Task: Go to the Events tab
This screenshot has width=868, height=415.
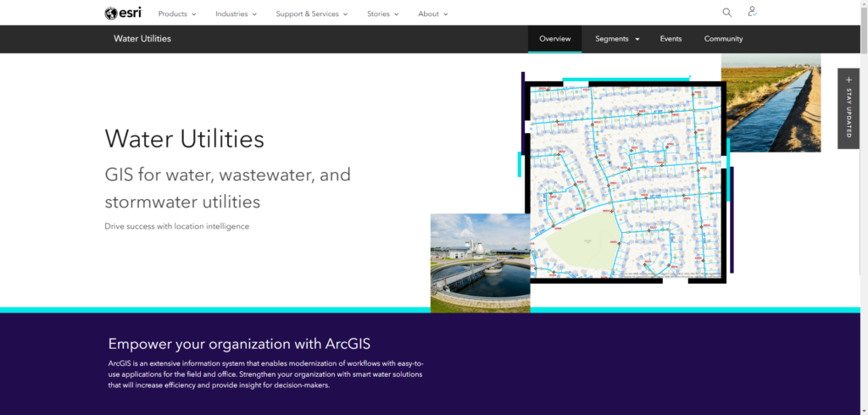Action: click(x=670, y=39)
